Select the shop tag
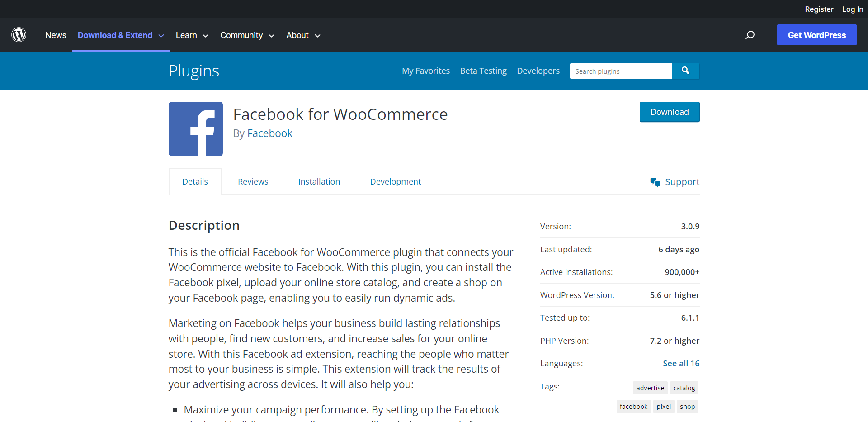 click(x=687, y=406)
